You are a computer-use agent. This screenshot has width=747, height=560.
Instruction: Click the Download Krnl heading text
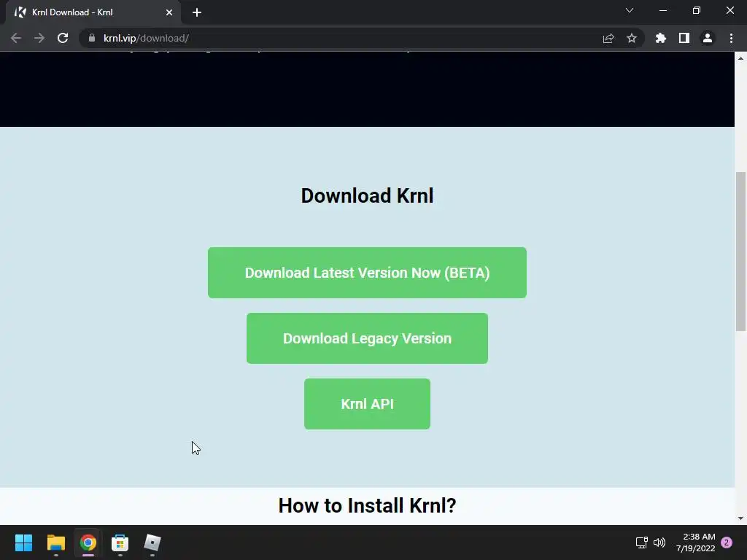pos(368,195)
